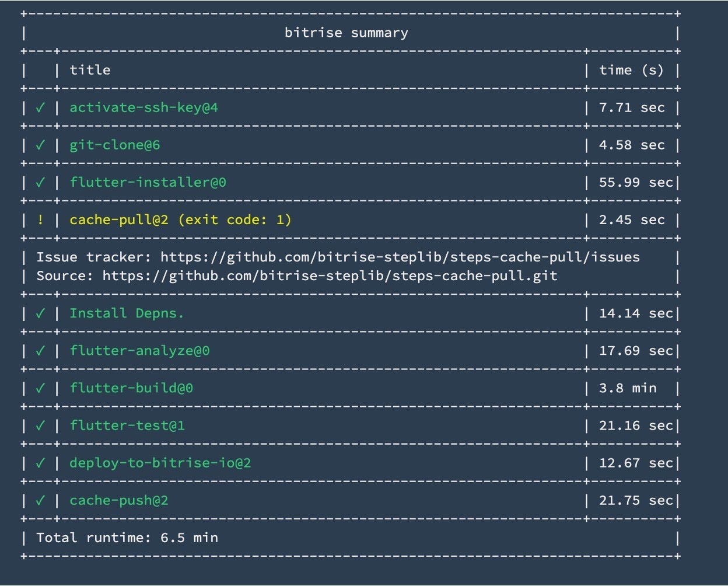Click the checkmark beside activate-ssh-key@4

pos(40,108)
